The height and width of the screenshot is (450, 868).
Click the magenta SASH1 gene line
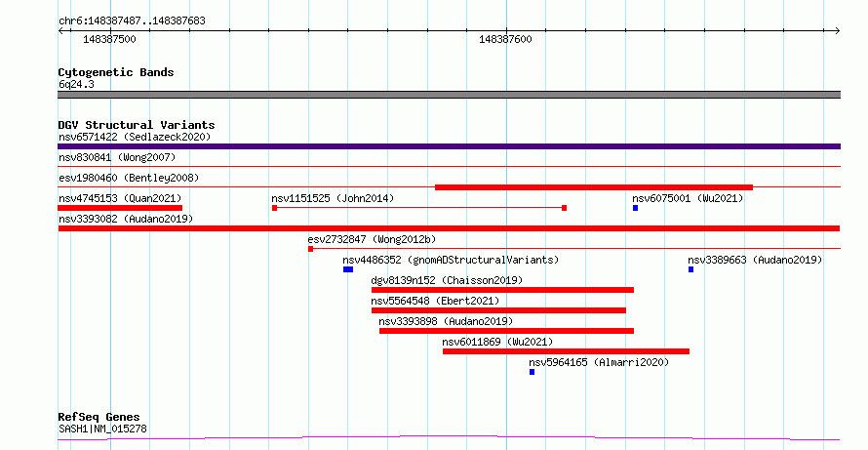pyautogui.click(x=449, y=438)
